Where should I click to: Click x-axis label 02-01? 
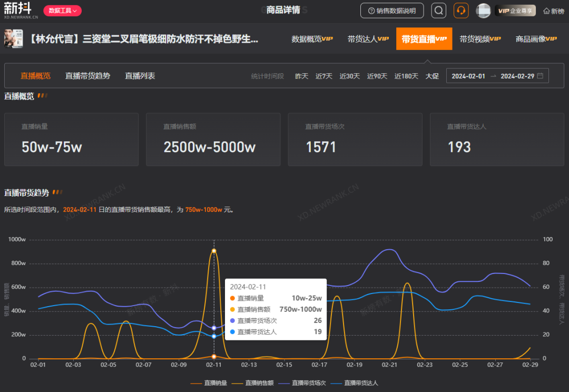pyautogui.click(x=38, y=365)
